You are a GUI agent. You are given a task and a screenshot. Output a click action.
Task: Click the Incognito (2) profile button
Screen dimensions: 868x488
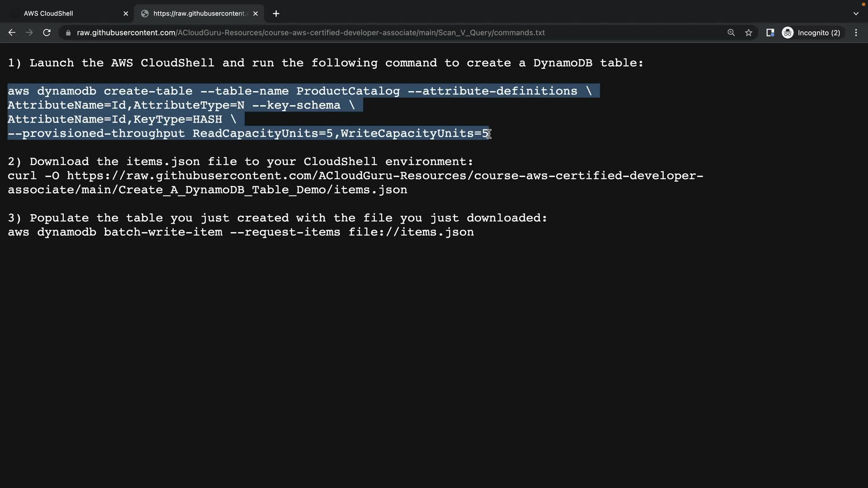[x=812, y=33]
